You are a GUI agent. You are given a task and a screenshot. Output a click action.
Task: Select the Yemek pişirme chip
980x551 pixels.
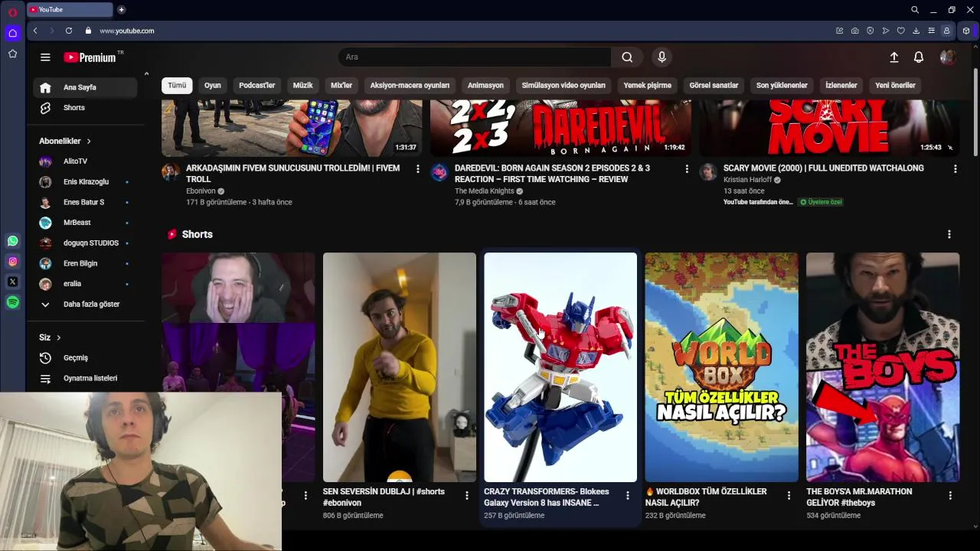(647, 85)
